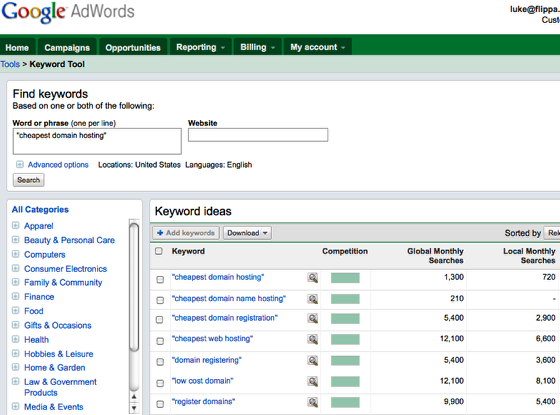Expand the Family & Community category

pos(15,282)
